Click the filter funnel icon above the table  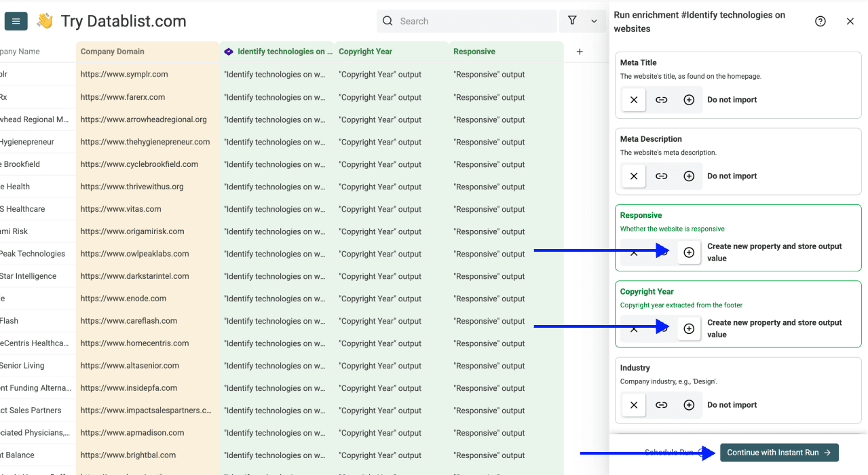[x=573, y=21]
